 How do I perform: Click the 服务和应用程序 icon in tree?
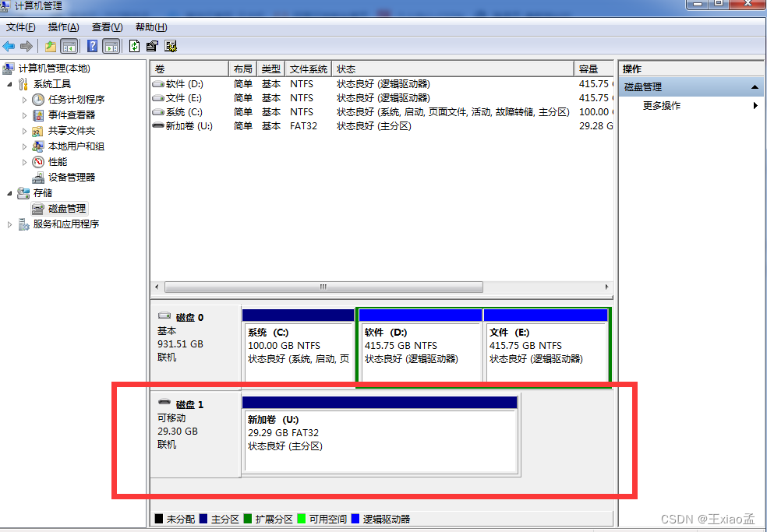click(23, 224)
